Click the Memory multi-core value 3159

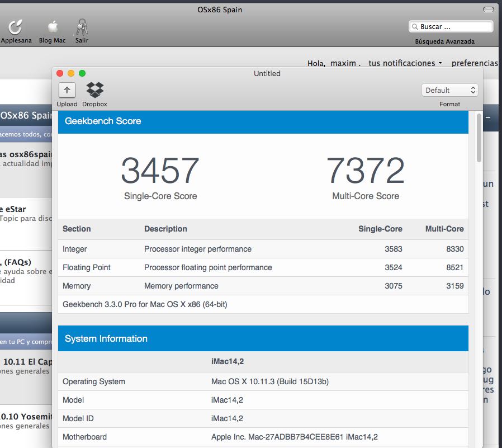455,286
